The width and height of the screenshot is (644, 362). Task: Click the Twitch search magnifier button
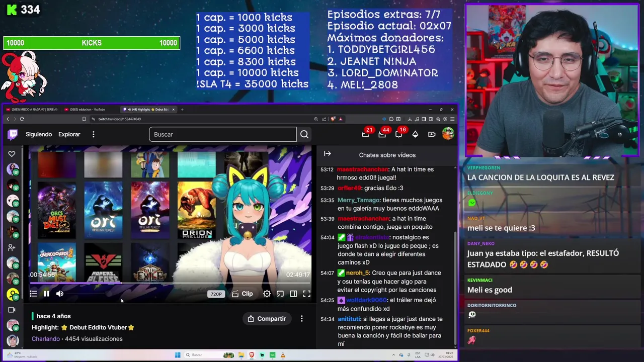pos(304,134)
